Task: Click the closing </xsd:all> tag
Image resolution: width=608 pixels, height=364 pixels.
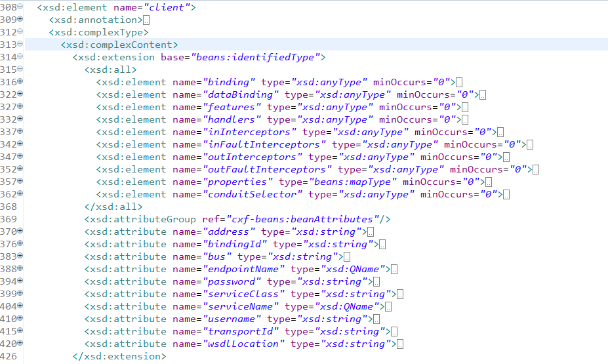Action: (113, 207)
